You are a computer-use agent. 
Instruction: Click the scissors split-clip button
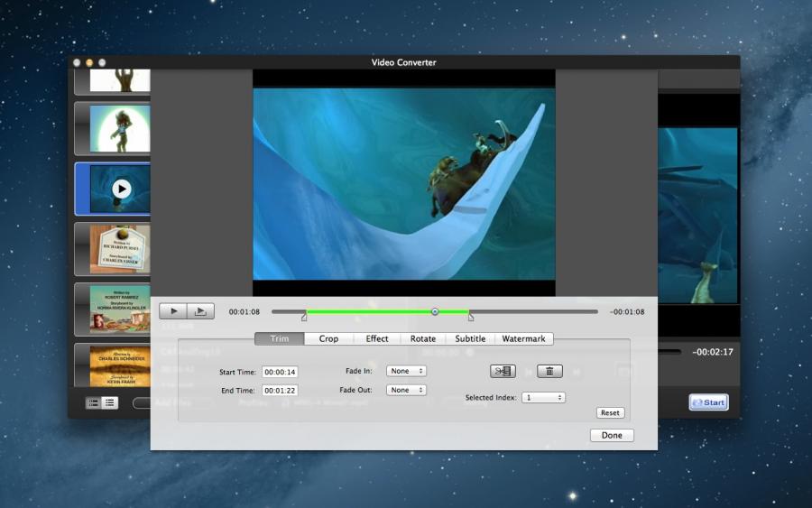(503, 371)
